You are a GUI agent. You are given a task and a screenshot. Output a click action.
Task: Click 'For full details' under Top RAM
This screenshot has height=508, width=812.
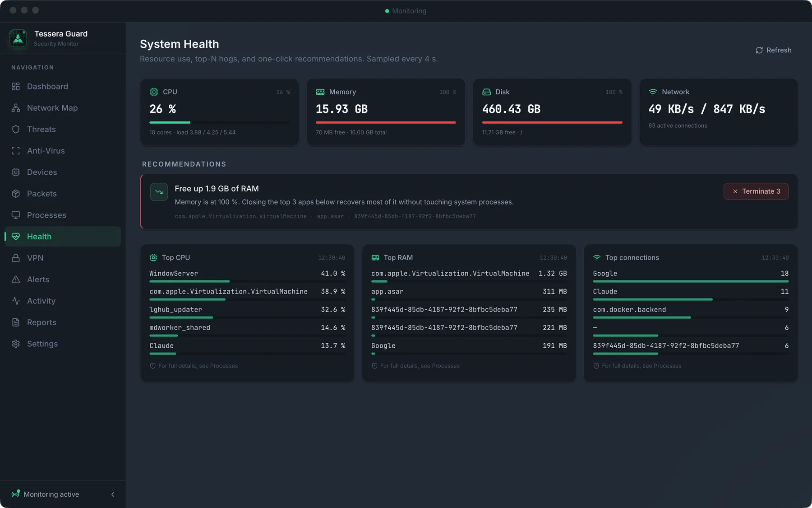coord(420,366)
